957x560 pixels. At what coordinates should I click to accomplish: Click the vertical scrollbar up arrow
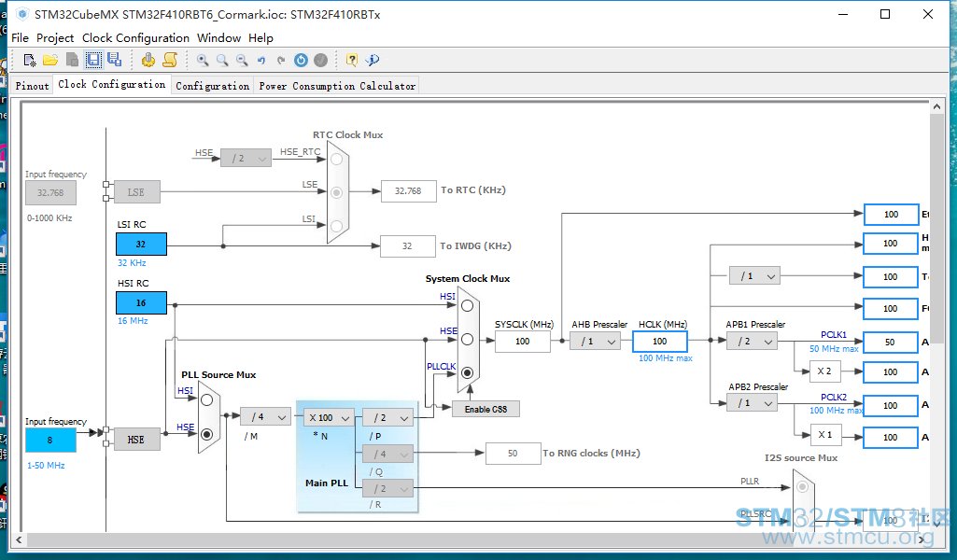coord(936,106)
